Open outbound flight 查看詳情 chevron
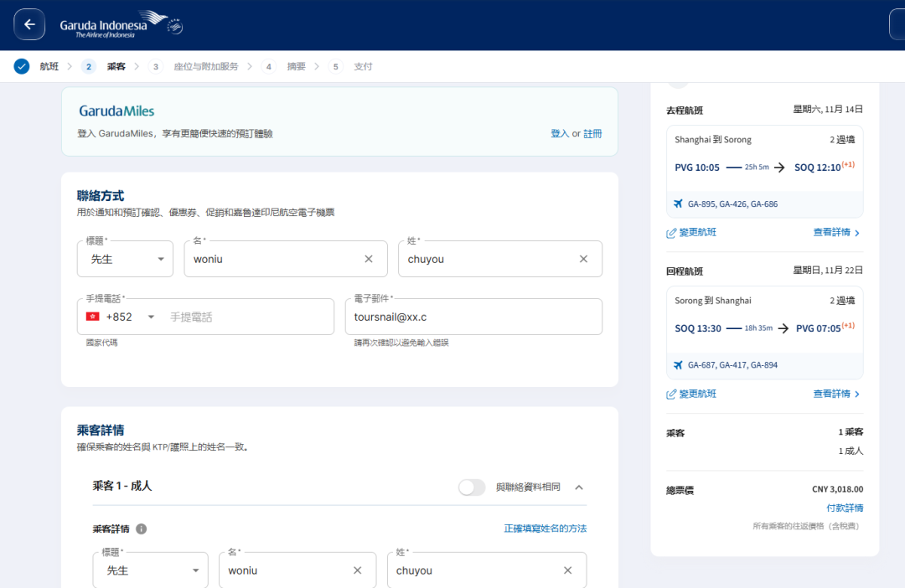The height and width of the screenshot is (588, 905). (x=857, y=233)
